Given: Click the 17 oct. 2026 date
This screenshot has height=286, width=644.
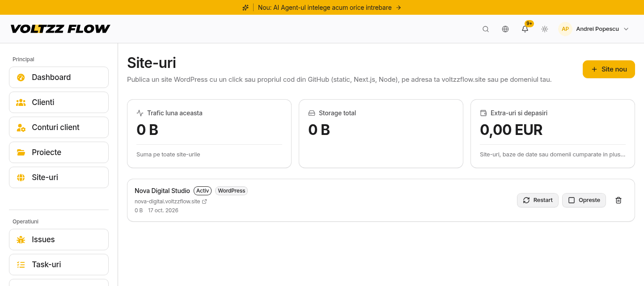Looking at the screenshot, I should point(163,210).
